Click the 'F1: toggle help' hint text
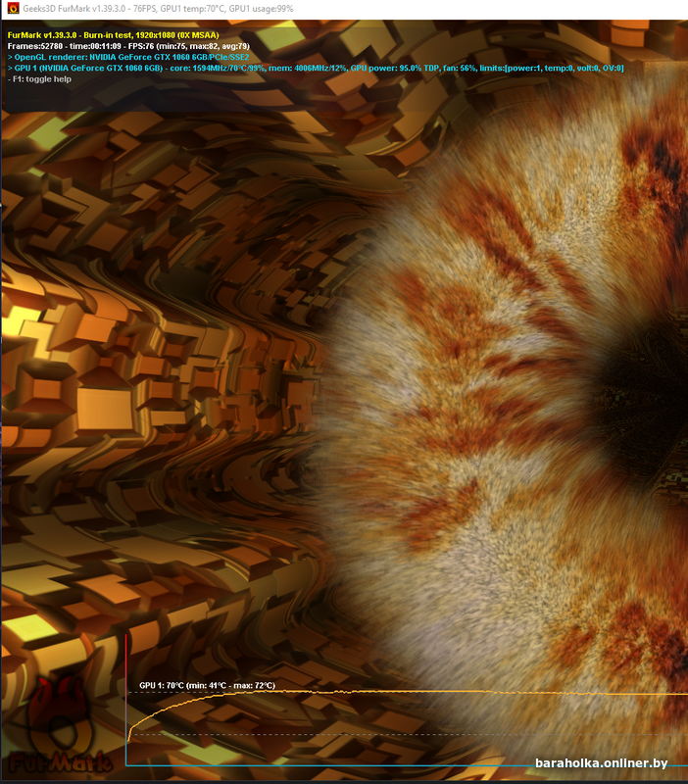This screenshot has height=784, width=688. [39, 79]
